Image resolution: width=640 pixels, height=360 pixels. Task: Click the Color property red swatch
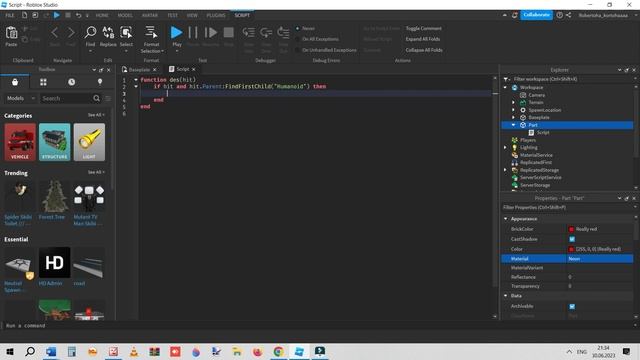[571, 249]
